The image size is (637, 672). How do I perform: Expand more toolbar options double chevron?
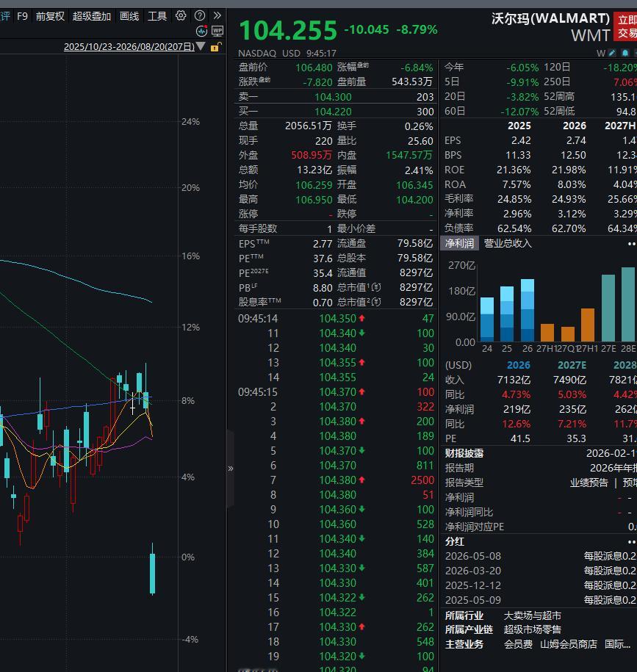[217, 16]
